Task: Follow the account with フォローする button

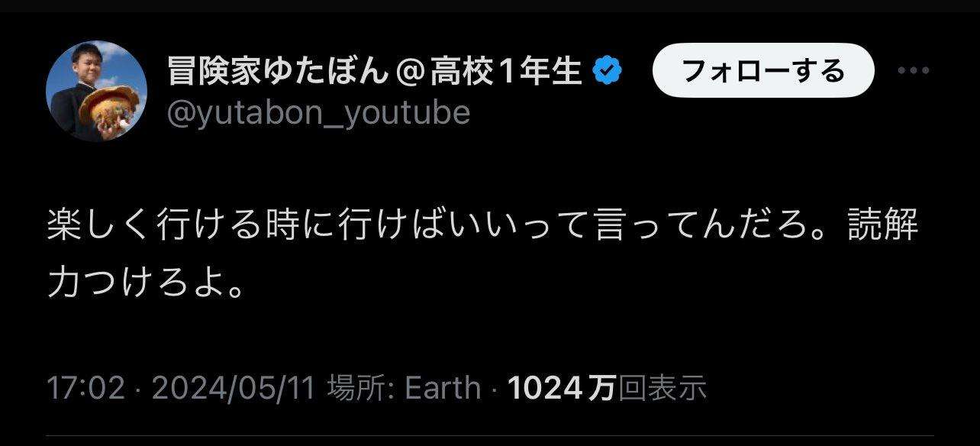Action: click(762, 70)
